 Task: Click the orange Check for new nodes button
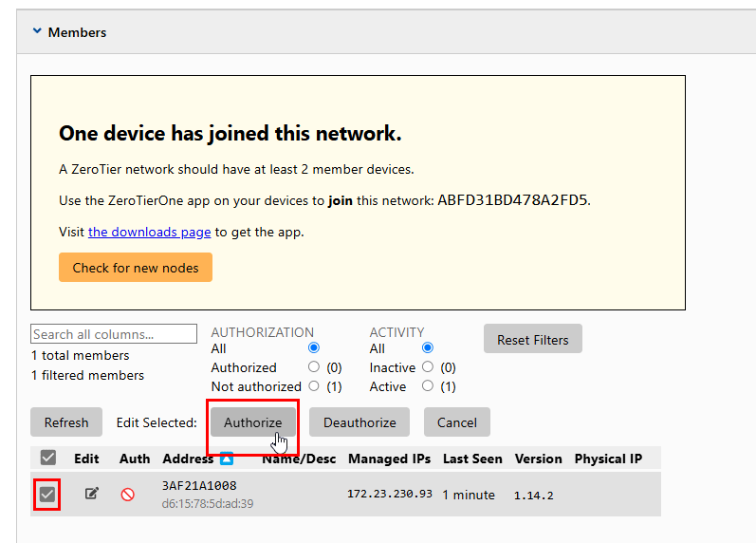(136, 268)
